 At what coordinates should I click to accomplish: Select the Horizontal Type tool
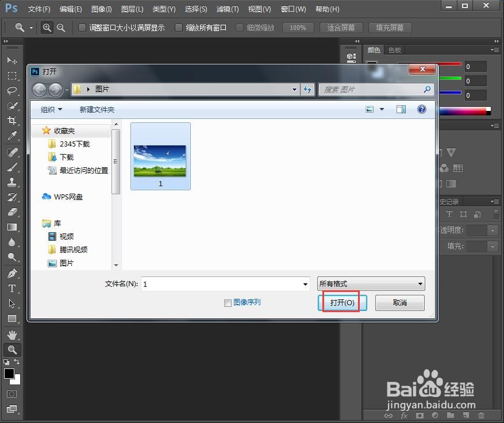click(12, 289)
